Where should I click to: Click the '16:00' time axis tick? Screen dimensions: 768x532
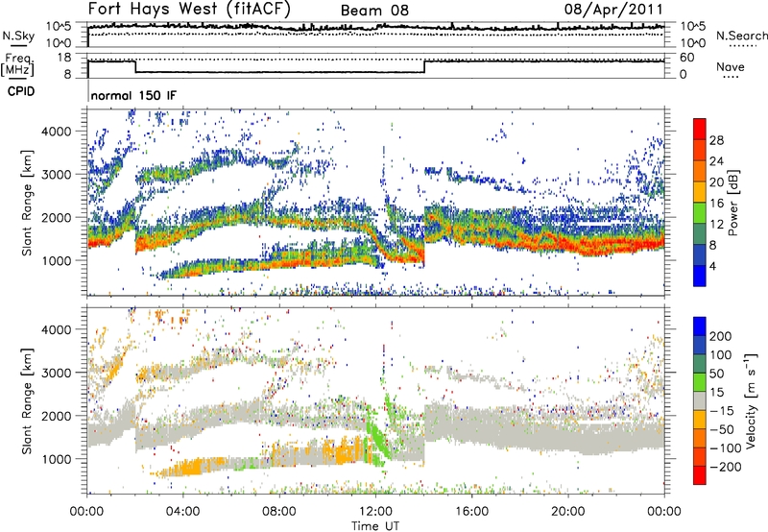click(x=471, y=512)
